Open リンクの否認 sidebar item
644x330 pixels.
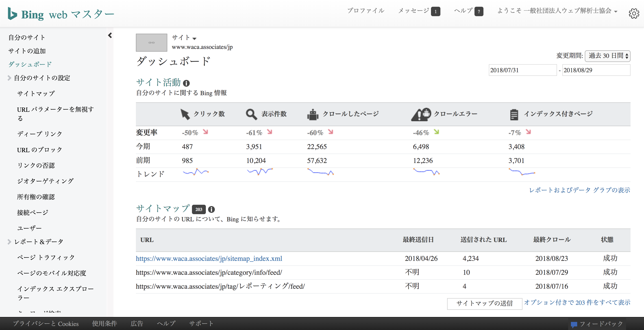pyautogui.click(x=36, y=165)
